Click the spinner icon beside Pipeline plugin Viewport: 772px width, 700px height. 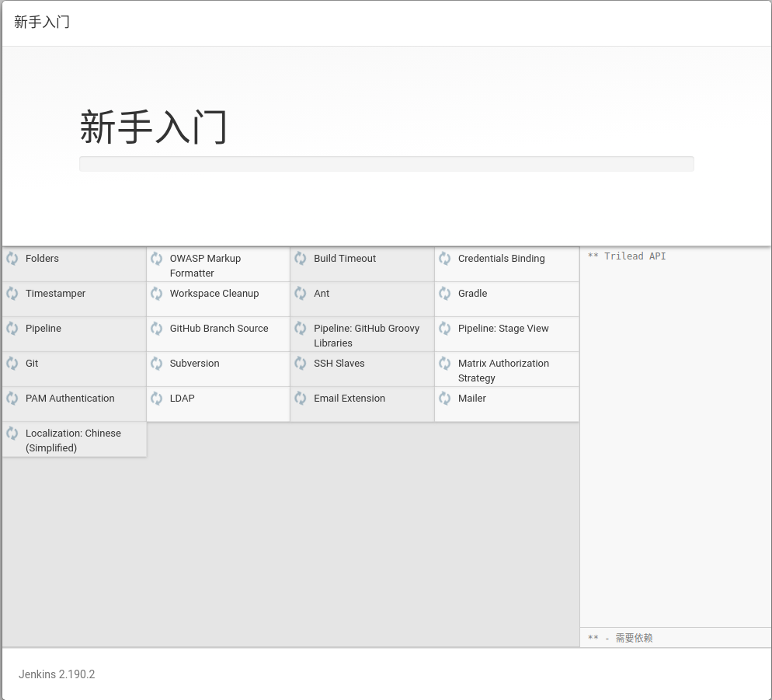(x=12, y=329)
